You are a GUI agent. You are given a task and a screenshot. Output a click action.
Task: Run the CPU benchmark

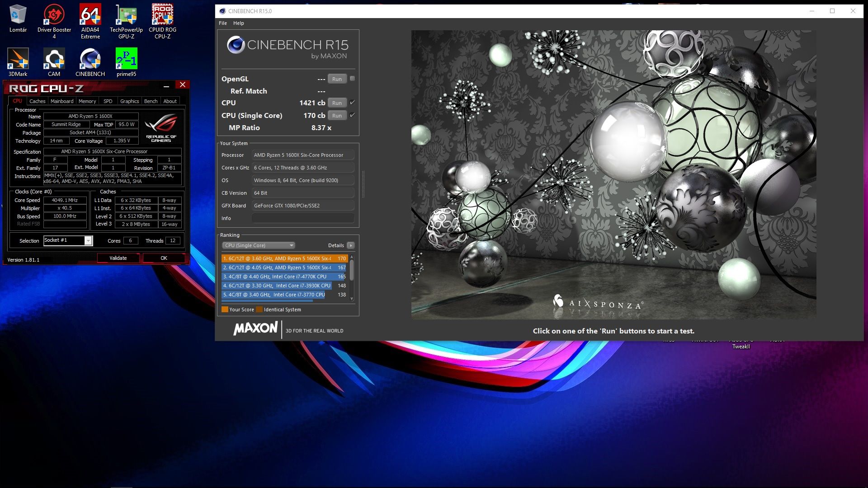pos(337,103)
